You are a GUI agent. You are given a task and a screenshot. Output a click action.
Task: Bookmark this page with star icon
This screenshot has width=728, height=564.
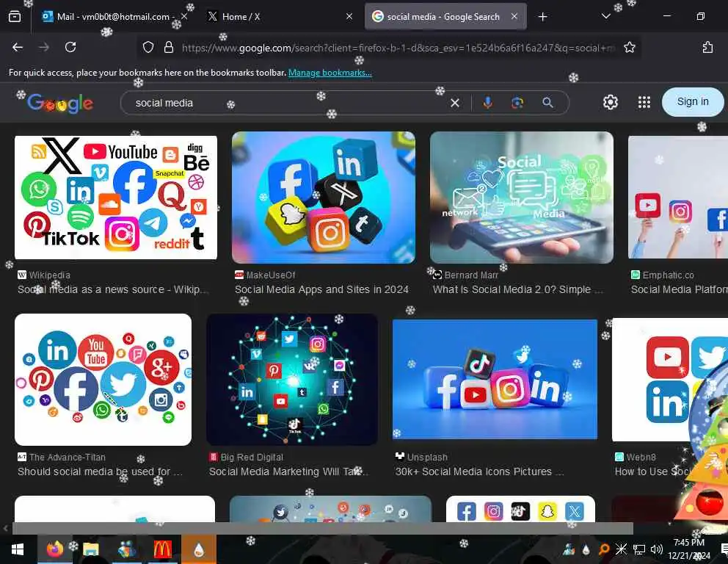tap(630, 48)
